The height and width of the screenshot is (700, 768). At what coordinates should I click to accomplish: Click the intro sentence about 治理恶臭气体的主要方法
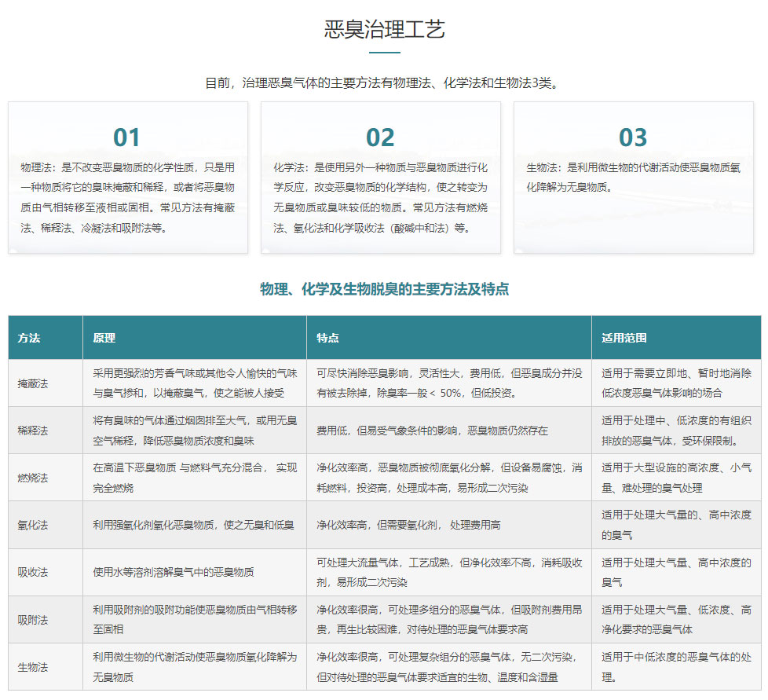383,82
